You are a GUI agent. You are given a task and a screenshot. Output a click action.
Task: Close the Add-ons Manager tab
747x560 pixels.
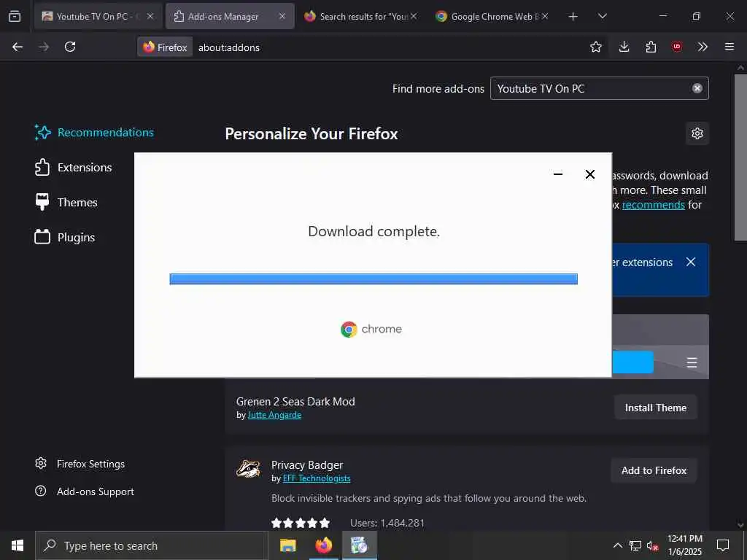(282, 16)
